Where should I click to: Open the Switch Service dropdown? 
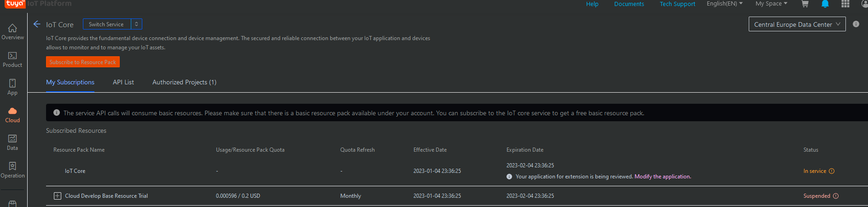tap(112, 24)
